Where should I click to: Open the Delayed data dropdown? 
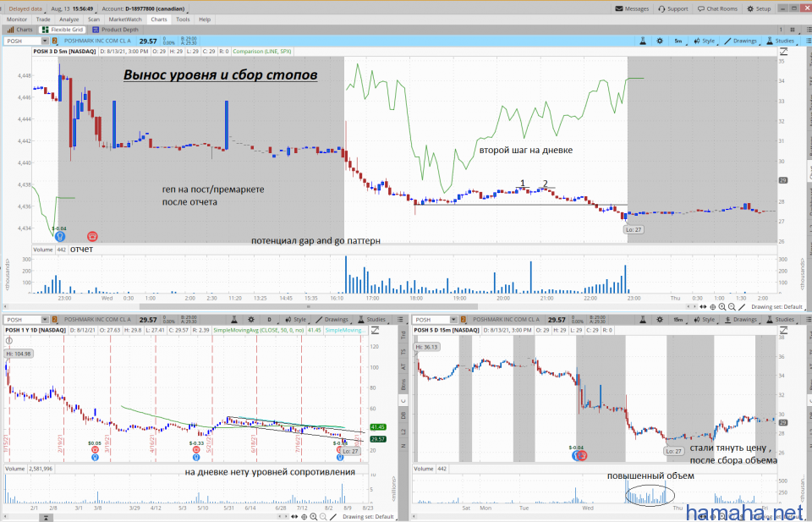pyautogui.click(x=26, y=8)
